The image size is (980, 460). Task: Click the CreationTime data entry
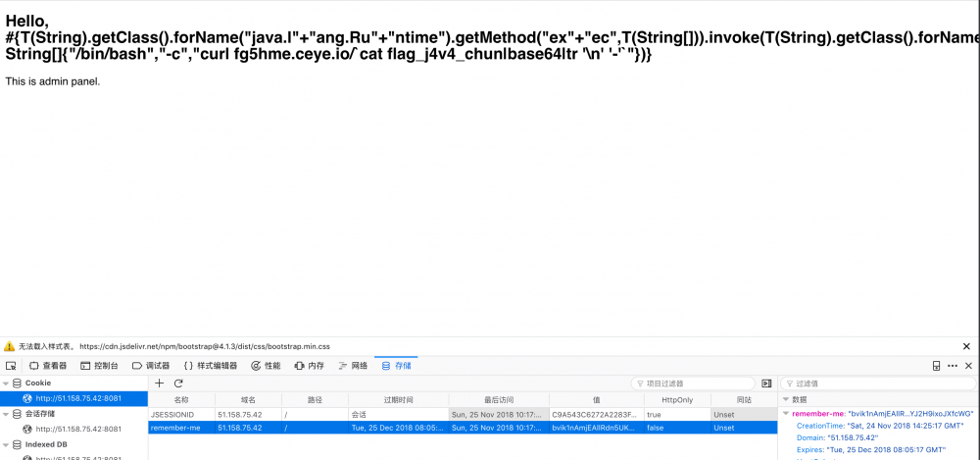click(880, 426)
